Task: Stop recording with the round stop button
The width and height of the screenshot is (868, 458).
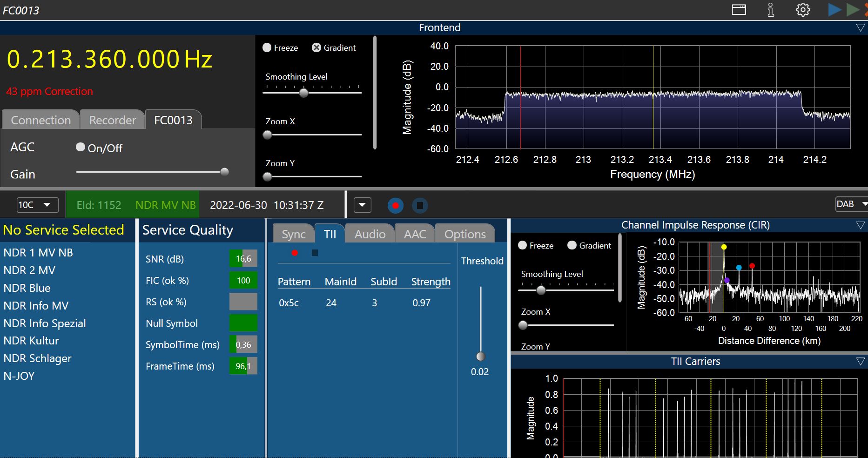Action: click(x=420, y=205)
